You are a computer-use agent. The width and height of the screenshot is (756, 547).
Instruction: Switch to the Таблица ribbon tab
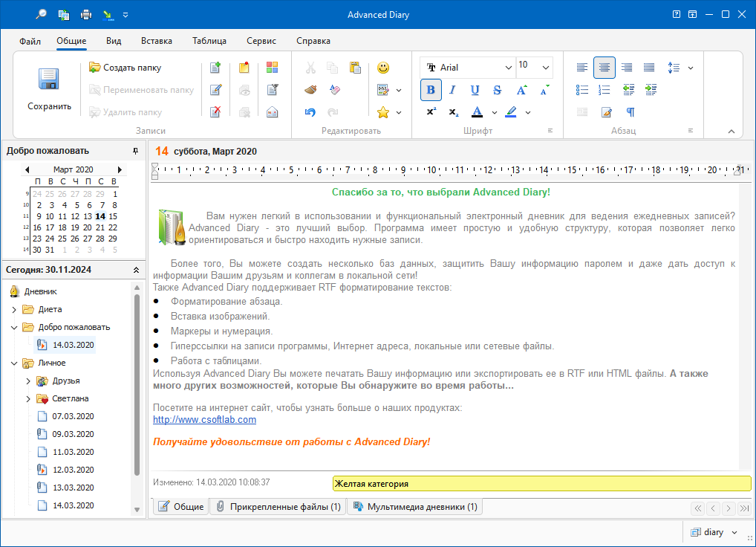click(x=209, y=41)
